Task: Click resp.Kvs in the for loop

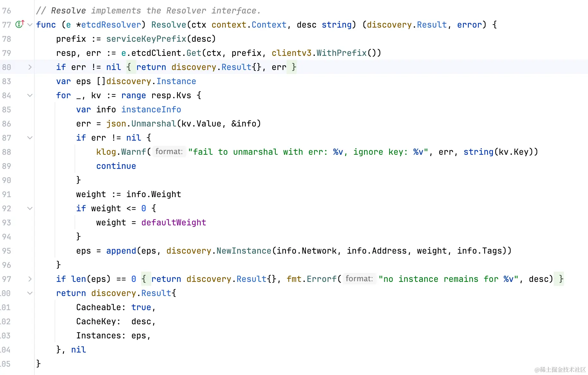Action: click(171, 95)
